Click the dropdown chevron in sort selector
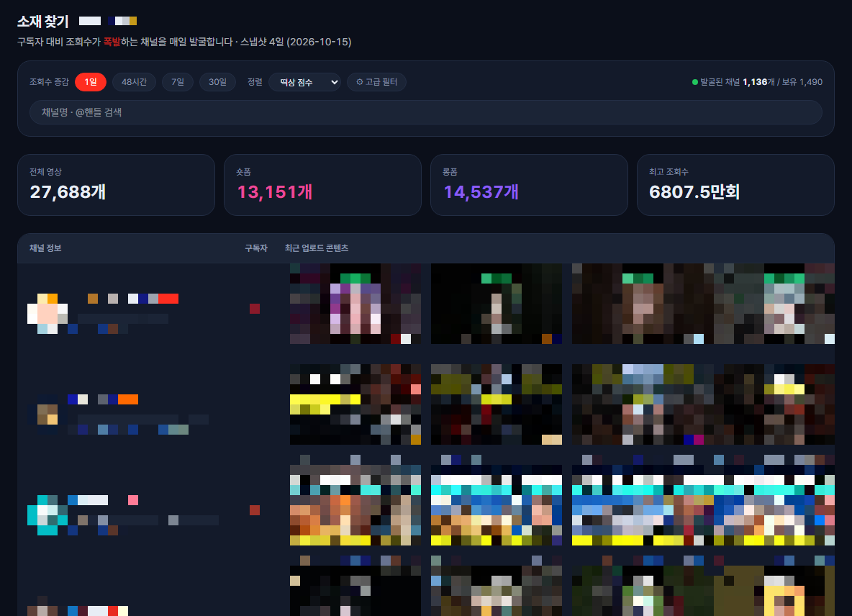 (x=334, y=82)
